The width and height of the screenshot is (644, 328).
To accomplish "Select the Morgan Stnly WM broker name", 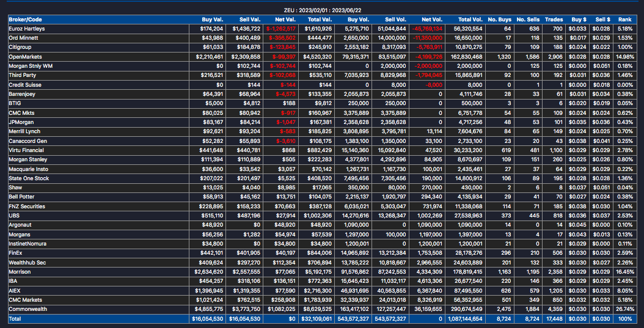I will pos(29,66).
